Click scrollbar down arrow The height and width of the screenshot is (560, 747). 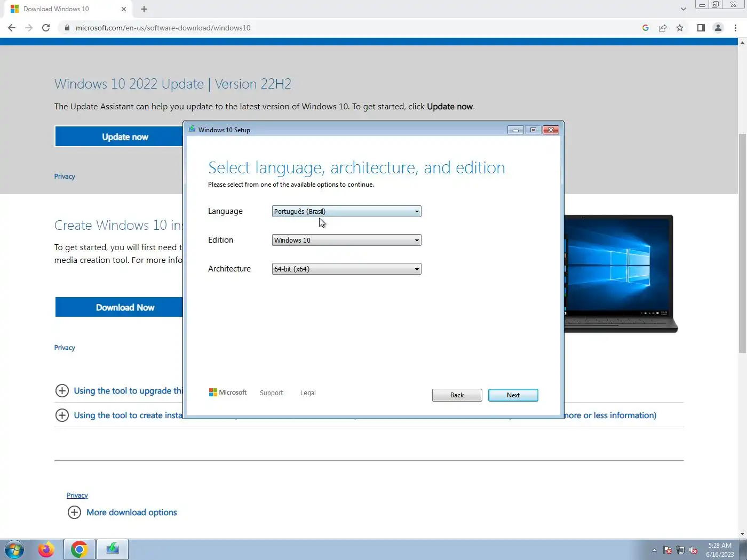pos(742,534)
